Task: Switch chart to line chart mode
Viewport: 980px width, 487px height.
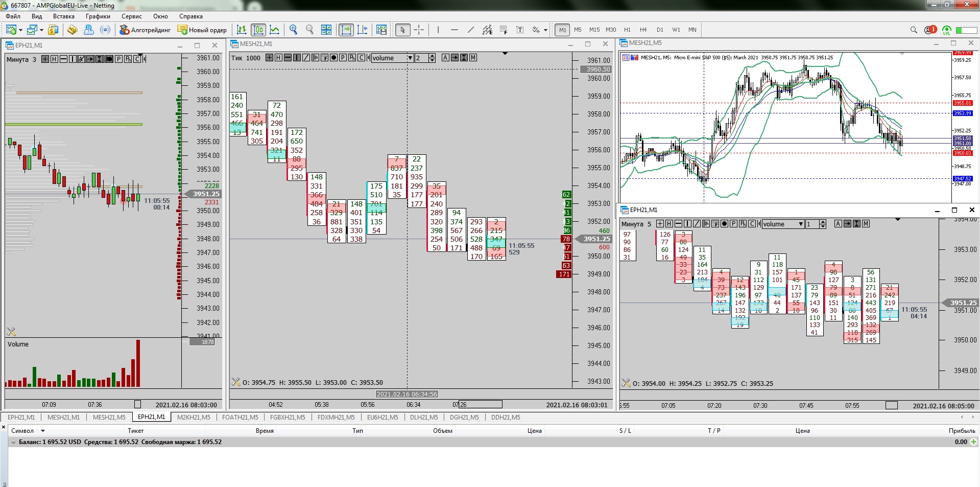Action: (x=275, y=30)
